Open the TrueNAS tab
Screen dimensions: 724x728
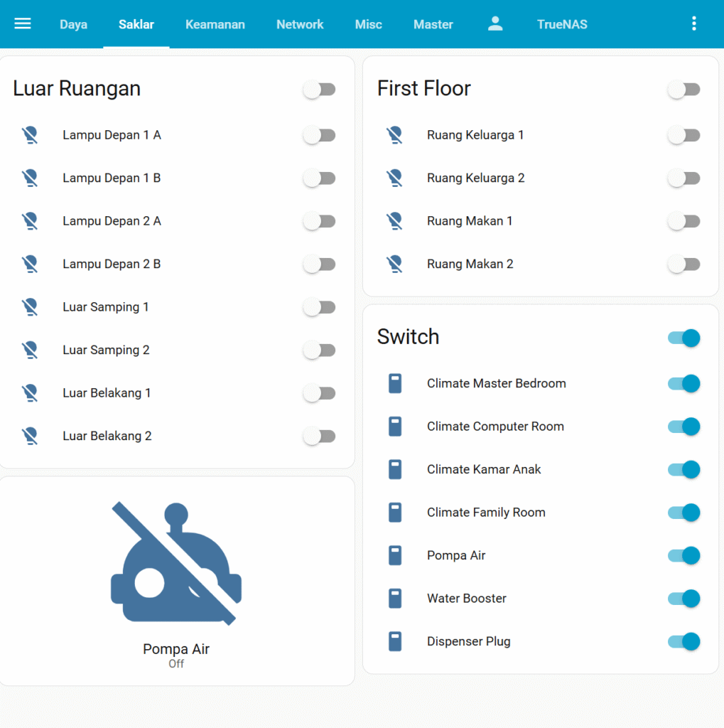561,24
